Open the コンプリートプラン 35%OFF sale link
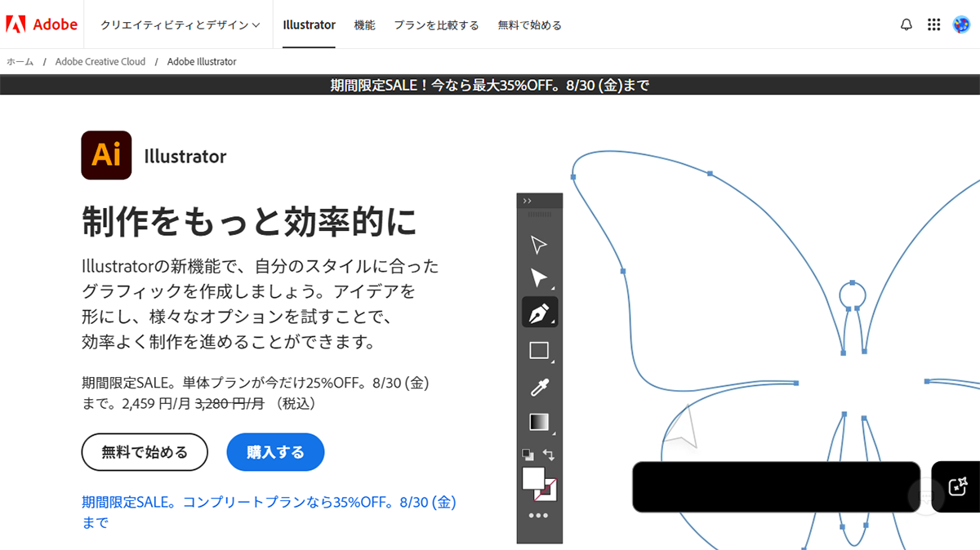Image resolution: width=980 pixels, height=550 pixels. [x=269, y=502]
